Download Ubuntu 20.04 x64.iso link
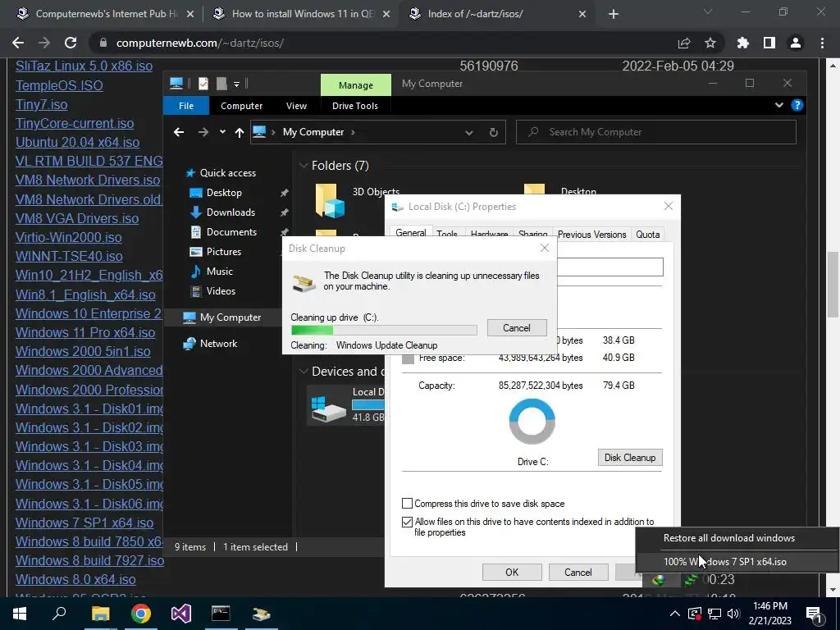 (x=77, y=142)
